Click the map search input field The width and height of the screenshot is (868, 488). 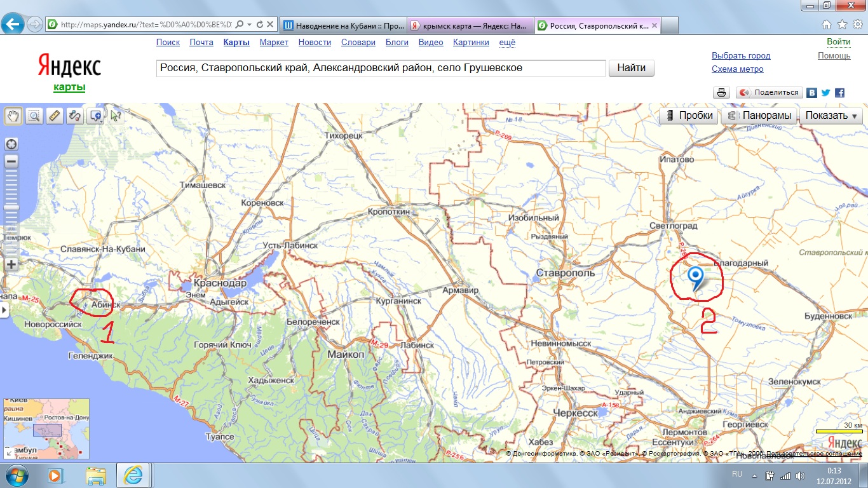click(381, 68)
